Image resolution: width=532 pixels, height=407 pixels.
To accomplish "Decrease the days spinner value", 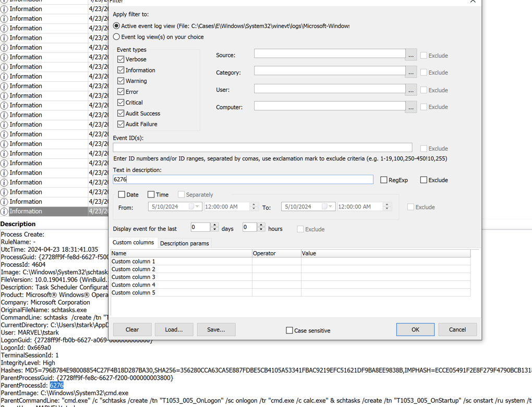I will click(214, 229).
